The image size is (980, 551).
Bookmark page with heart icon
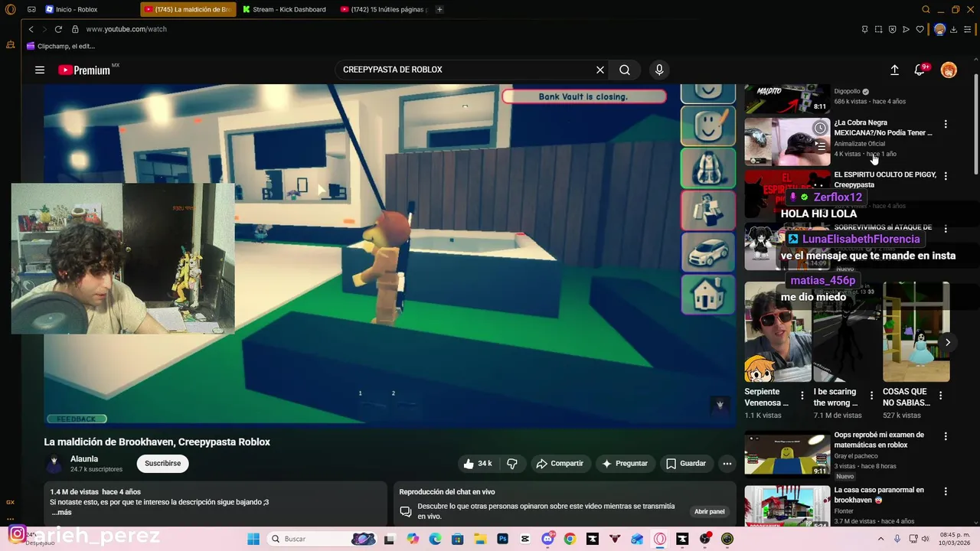(920, 29)
